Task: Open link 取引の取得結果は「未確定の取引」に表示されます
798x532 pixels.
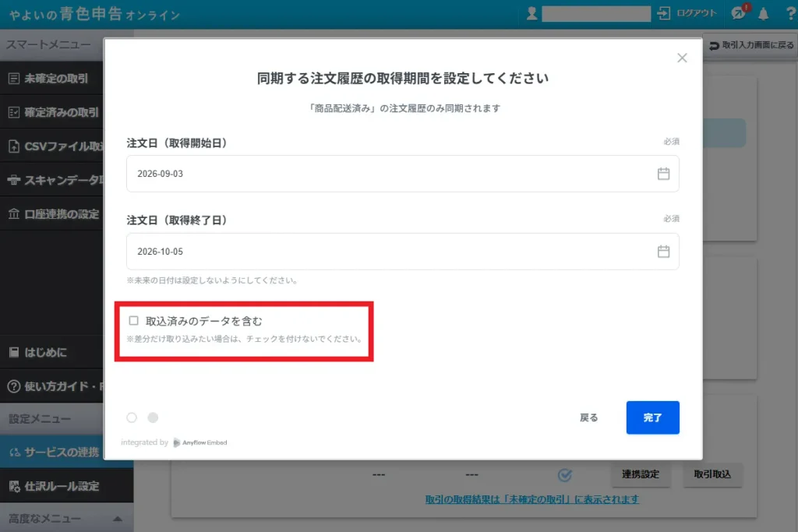Action: [531, 499]
